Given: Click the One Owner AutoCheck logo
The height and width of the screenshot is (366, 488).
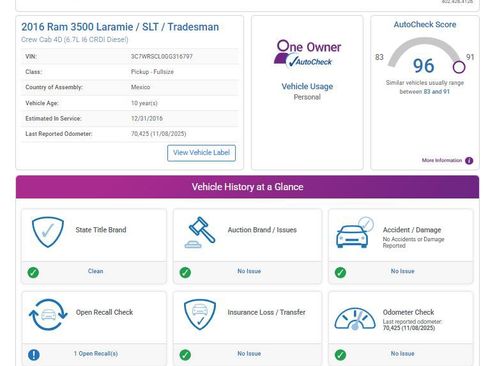Looking at the screenshot, I should coord(308,54).
